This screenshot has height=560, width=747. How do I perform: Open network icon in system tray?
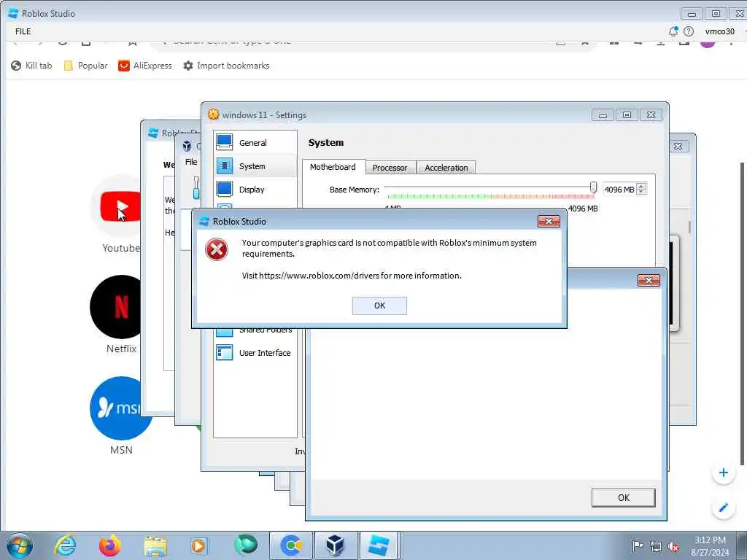(656, 547)
